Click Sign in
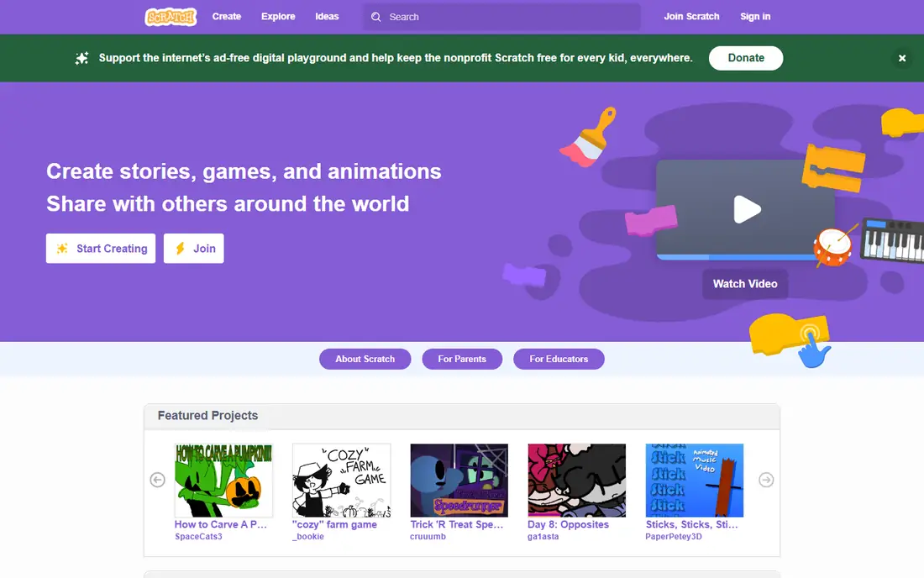924x578 pixels. click(755, 17)
